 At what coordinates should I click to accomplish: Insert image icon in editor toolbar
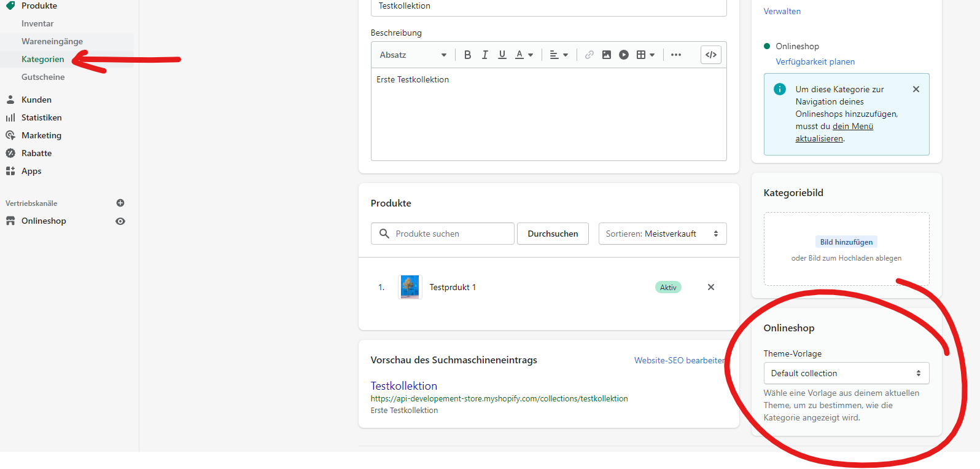click(x=607, y=55)
